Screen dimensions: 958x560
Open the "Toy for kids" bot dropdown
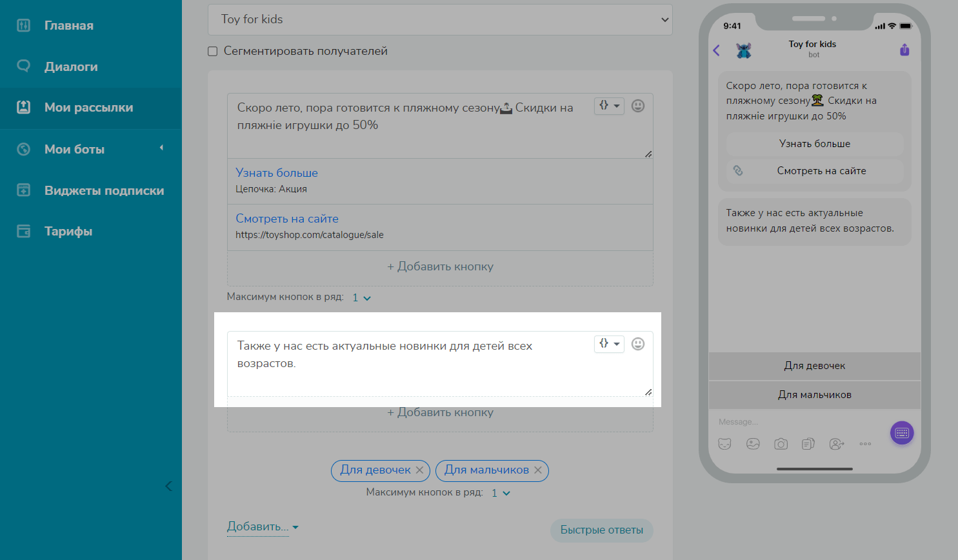(x=440, y=19)
